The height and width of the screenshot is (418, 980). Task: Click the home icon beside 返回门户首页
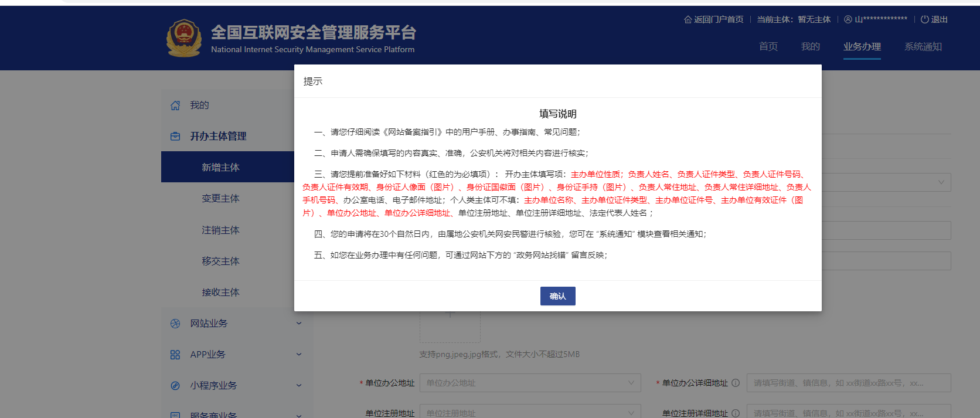[688, 19]
